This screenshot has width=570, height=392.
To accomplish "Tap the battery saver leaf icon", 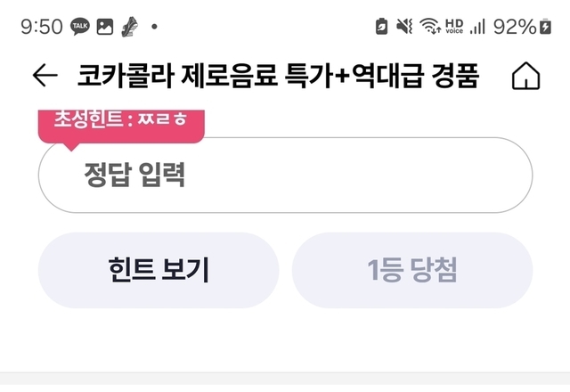I will pos(382,27).
